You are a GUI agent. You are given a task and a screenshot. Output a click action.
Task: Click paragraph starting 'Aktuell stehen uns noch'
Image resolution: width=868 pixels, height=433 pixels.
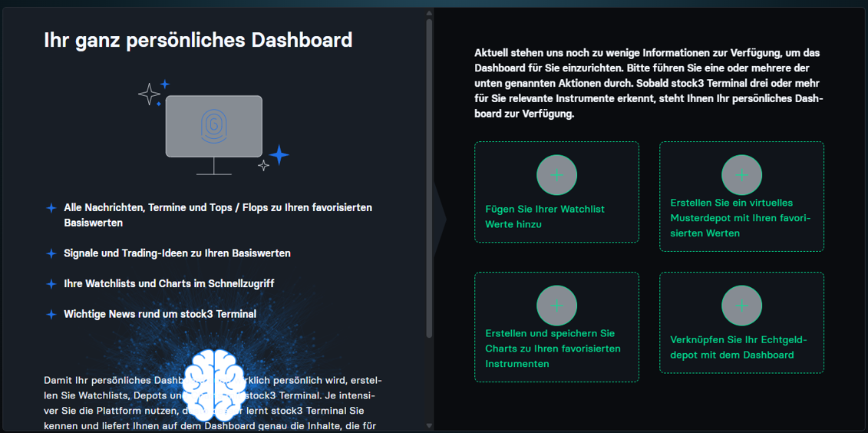649,84
